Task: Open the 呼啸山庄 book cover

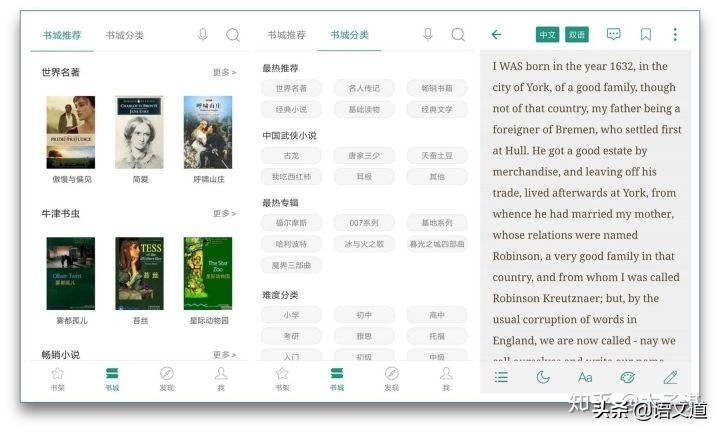Action: point(208,132)
